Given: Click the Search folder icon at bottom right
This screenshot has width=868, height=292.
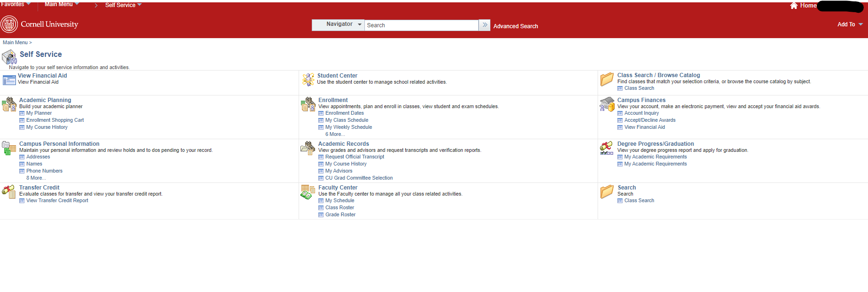Looking at the screenshot, I should point(607,191).
